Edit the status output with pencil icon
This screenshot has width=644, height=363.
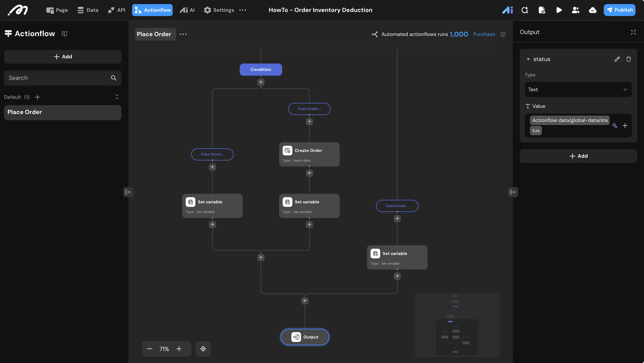point(617,59)
